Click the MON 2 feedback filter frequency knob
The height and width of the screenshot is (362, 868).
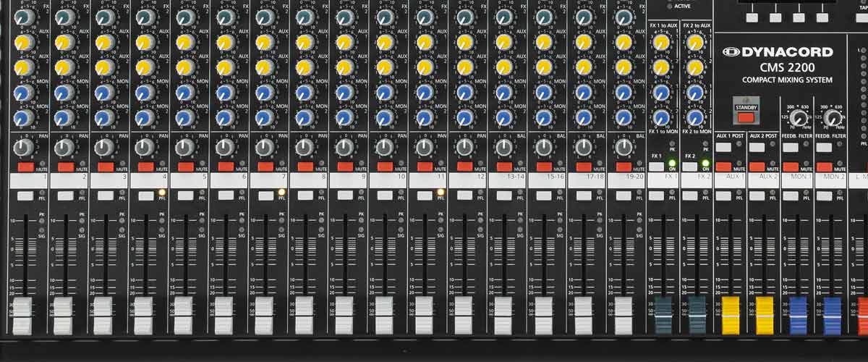click(x=831, y=118)
